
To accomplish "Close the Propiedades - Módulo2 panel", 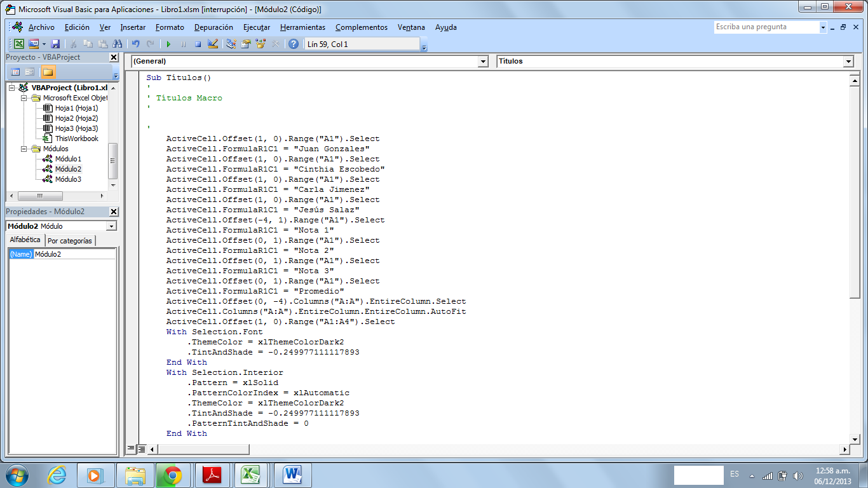I will [114, 212].
